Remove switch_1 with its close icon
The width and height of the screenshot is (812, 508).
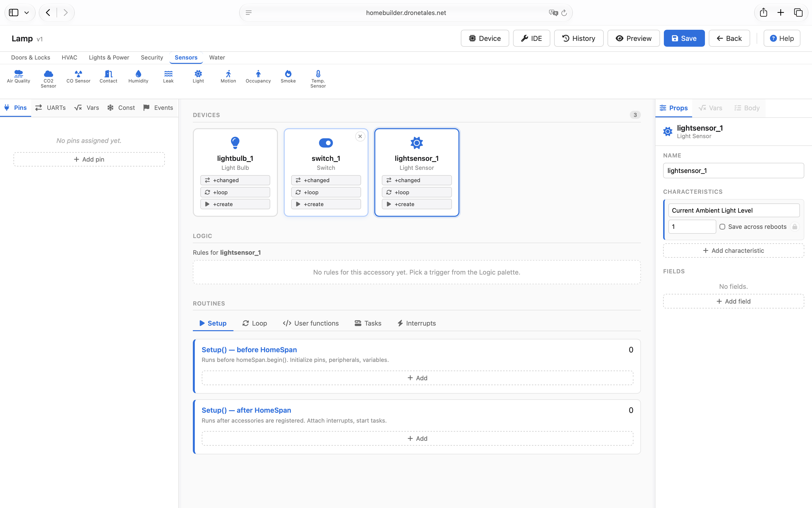tap(360, 136)
